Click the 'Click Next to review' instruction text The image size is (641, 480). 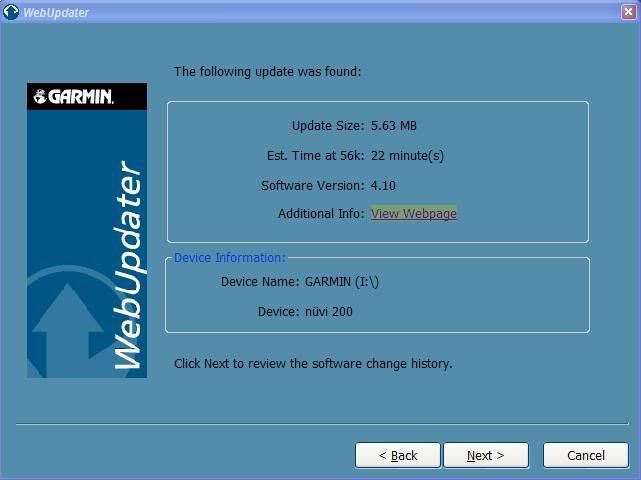[x=313, y=363]
